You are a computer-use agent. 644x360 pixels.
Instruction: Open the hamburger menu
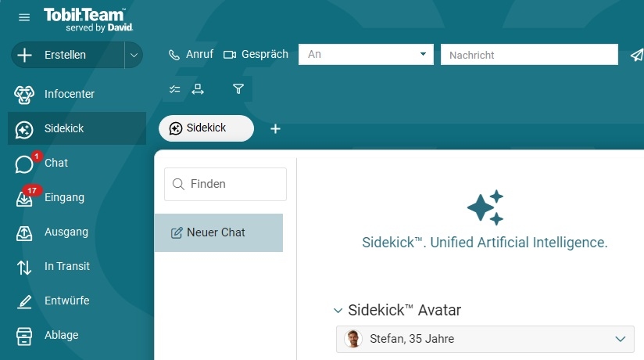(24, 17)
